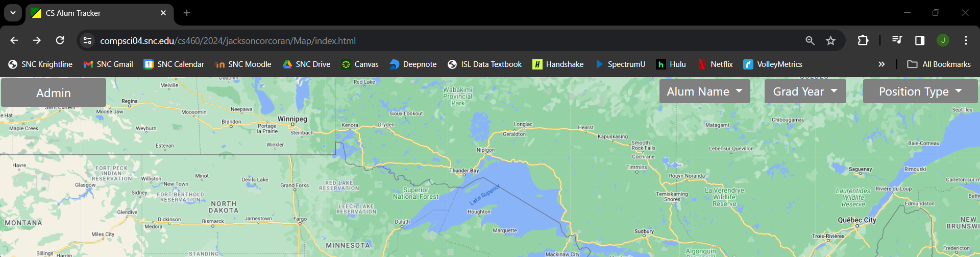980x257 pixels.
Task: Open a new browser tab
Action: tap(187, 13)
